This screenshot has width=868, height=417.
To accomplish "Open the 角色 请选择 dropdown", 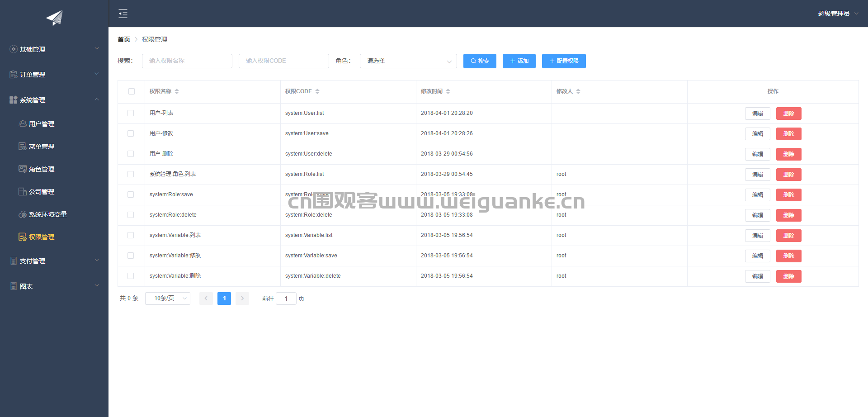I will click(408, 61).
